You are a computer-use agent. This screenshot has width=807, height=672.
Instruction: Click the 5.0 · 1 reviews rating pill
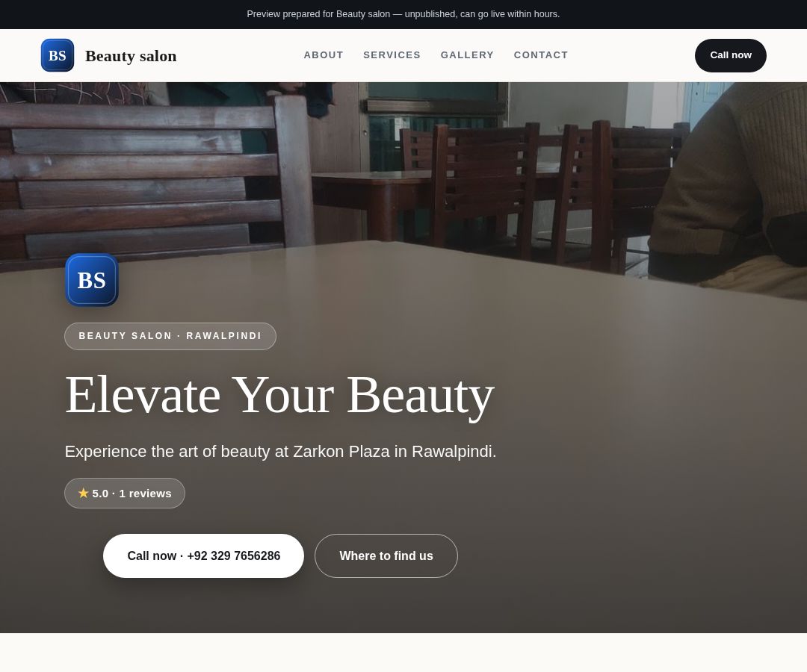coord(125,493)
